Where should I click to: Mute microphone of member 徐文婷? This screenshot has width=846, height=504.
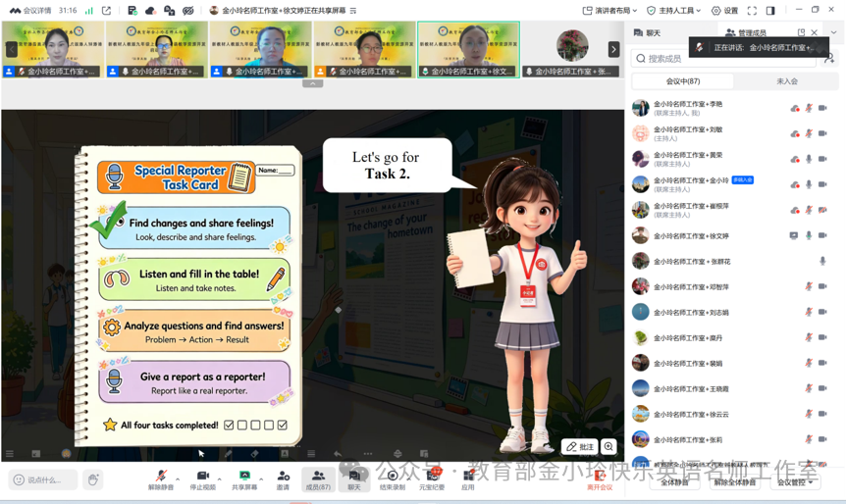tap(809, 235)
